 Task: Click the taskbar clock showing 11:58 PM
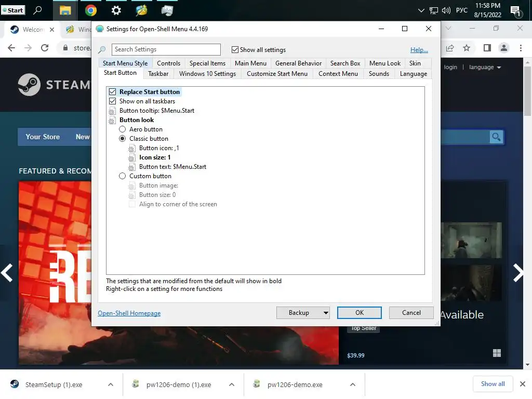(487, 10)
